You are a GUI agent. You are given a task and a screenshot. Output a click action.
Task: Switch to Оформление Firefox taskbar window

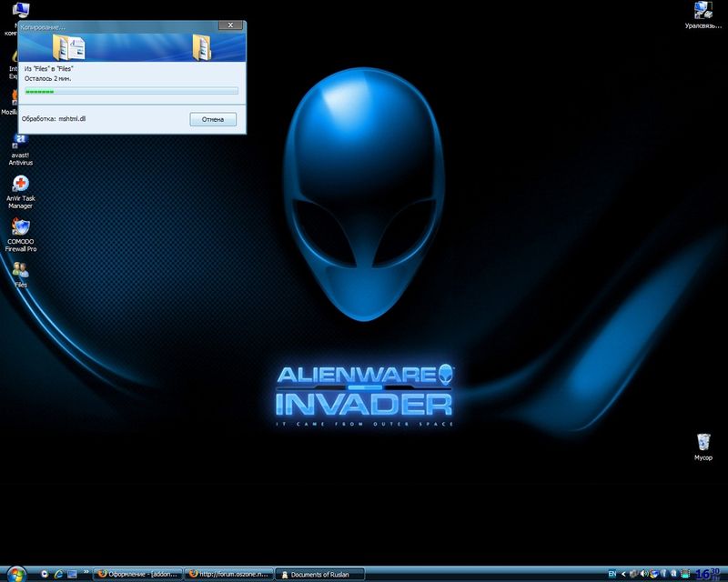point(138,574)
